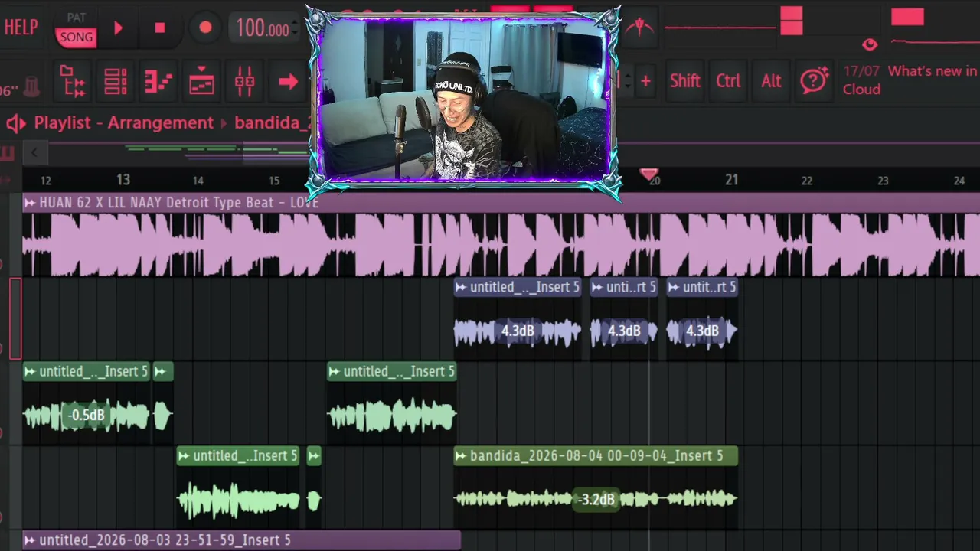The width and height of the screenshot is (980, 551).
Task: Toggle the Alt modifier key
Action: [x=771, y=80]
